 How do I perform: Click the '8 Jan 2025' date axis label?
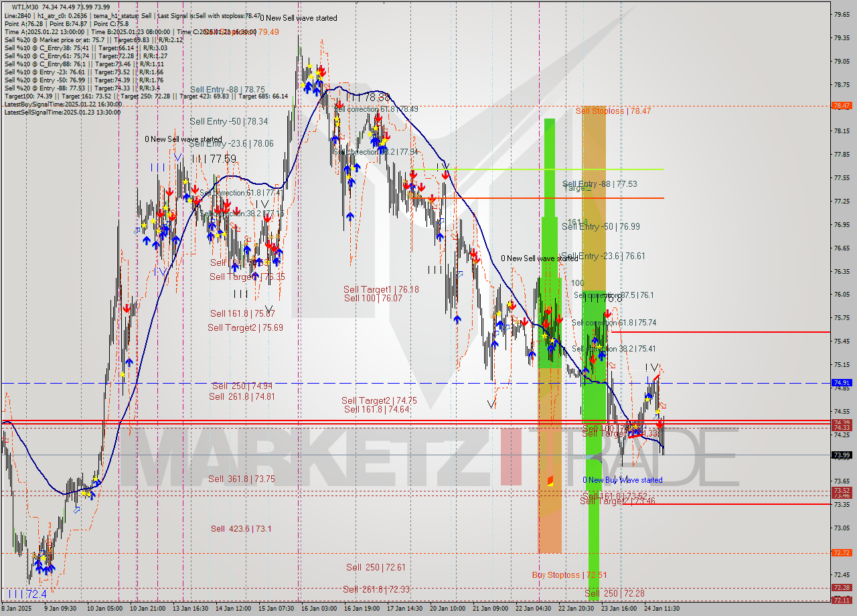[15, 609]
